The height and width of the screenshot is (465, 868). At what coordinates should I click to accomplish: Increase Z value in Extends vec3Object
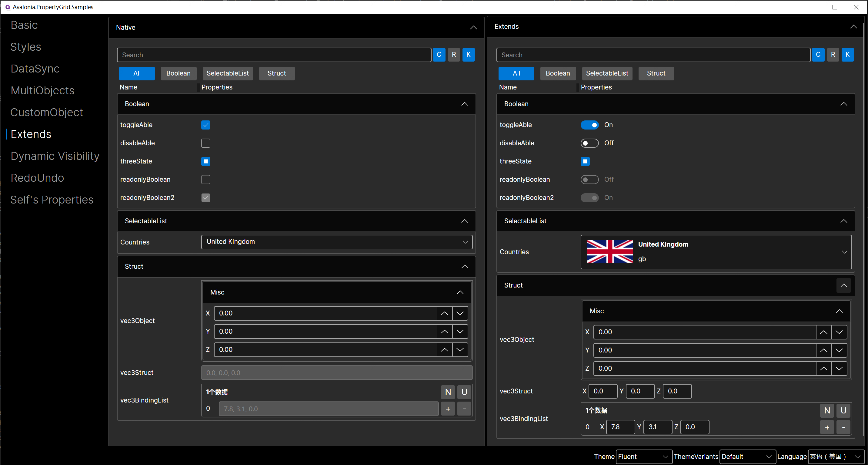coord(823,369)
